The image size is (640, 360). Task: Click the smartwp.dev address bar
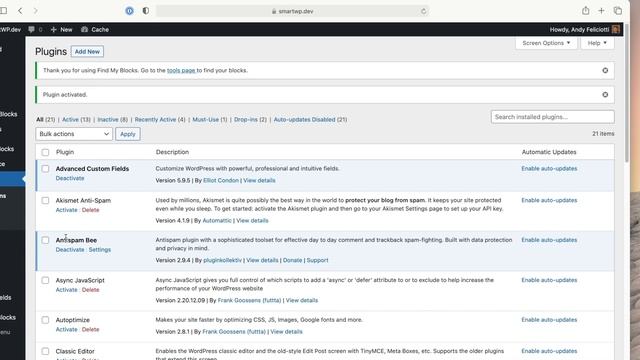point(293,11)
